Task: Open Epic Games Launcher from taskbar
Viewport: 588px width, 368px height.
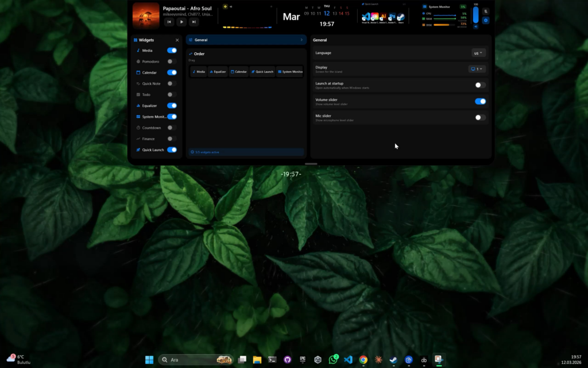Action: [x=303, y=360]
